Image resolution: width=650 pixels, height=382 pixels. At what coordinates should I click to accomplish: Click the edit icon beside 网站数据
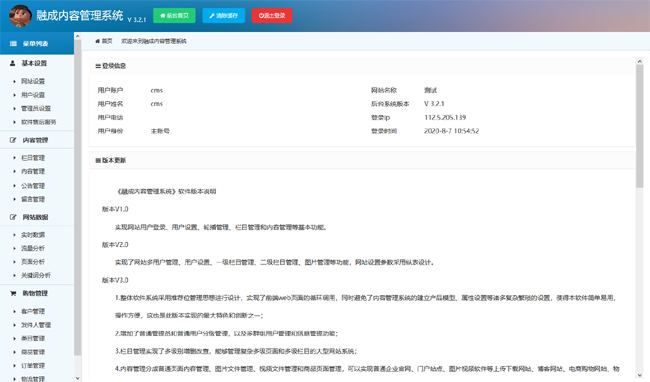pos(13,217)
